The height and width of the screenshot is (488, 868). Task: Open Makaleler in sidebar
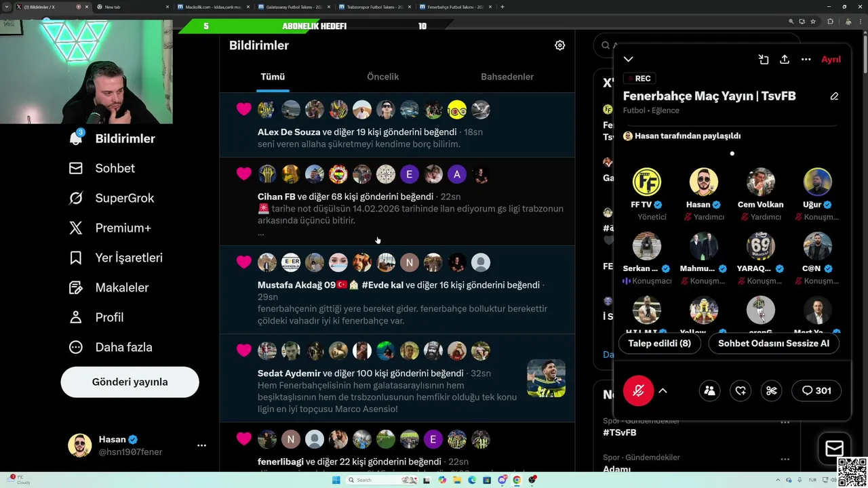tap(108, 287)
